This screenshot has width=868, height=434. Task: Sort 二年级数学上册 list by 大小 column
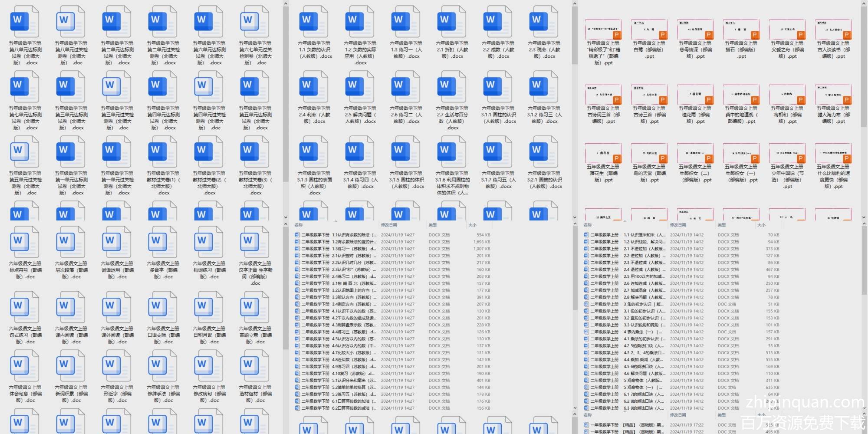click(x=761, y=225)
